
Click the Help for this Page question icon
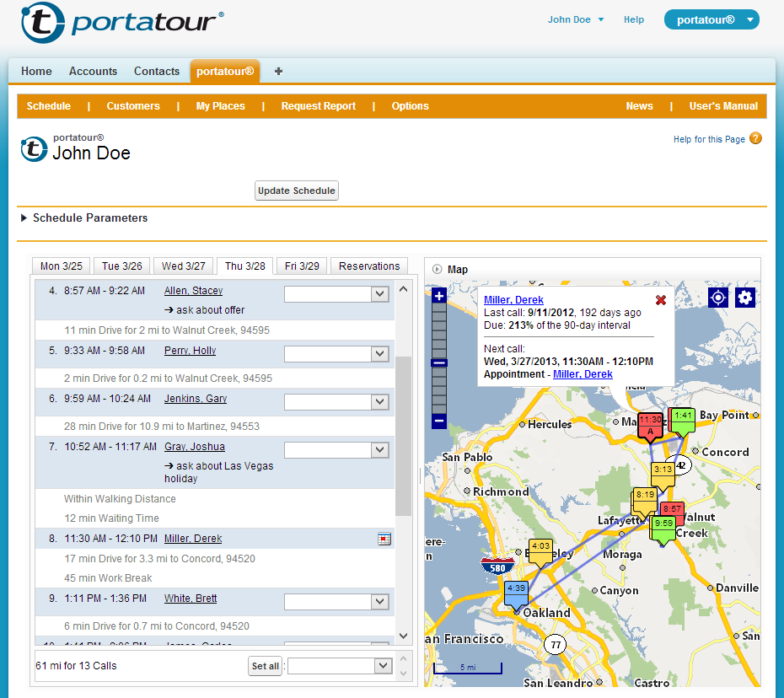point(756,138)
